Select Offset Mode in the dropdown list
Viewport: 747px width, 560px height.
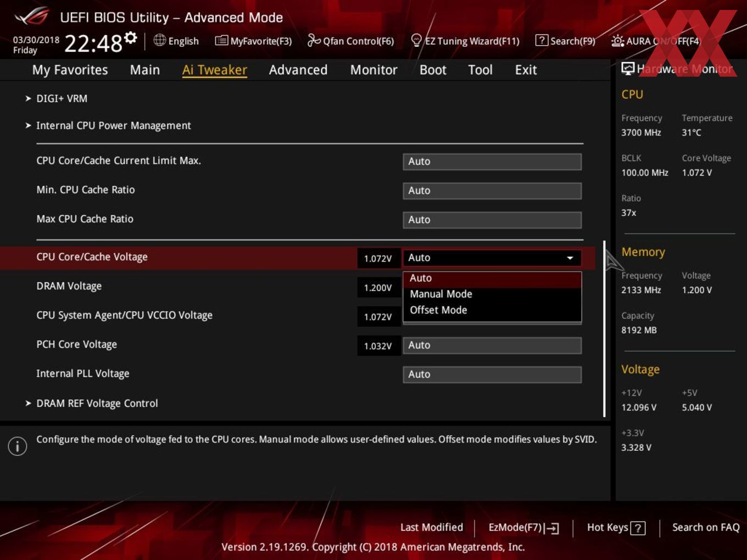[492, 310]
